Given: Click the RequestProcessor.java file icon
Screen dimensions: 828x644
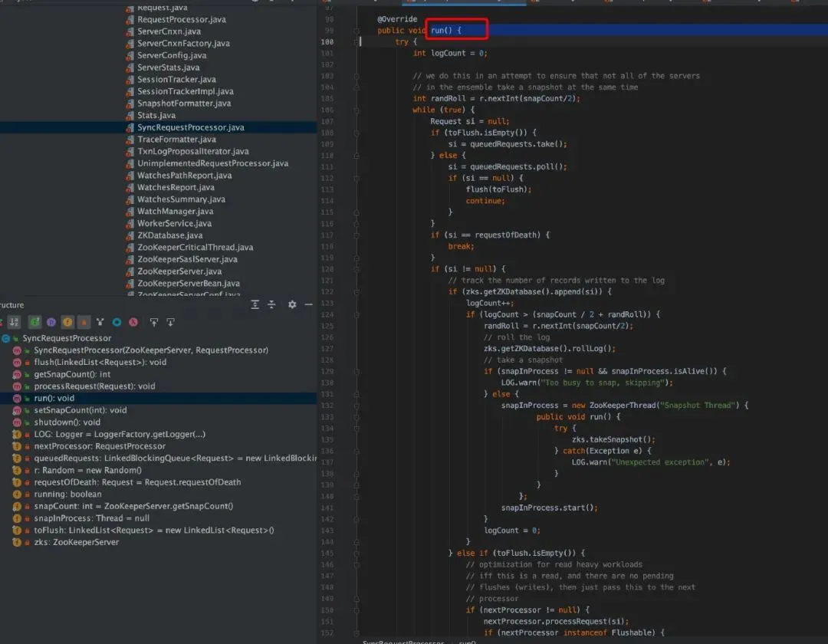Looking at the screenshot, I should (130, 19).
